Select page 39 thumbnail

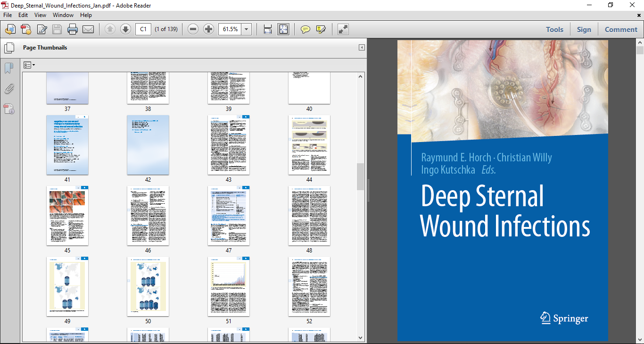pyautogui.click(x=229, y=88)
